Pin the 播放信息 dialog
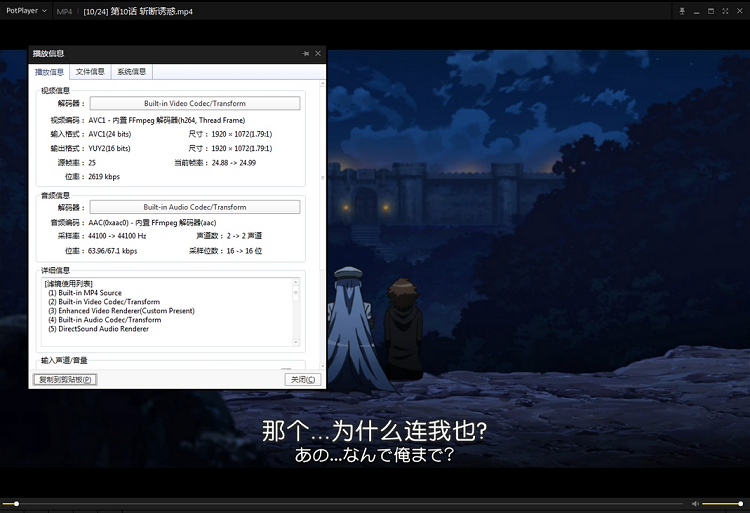750x513 pixels. click(305, 53)
